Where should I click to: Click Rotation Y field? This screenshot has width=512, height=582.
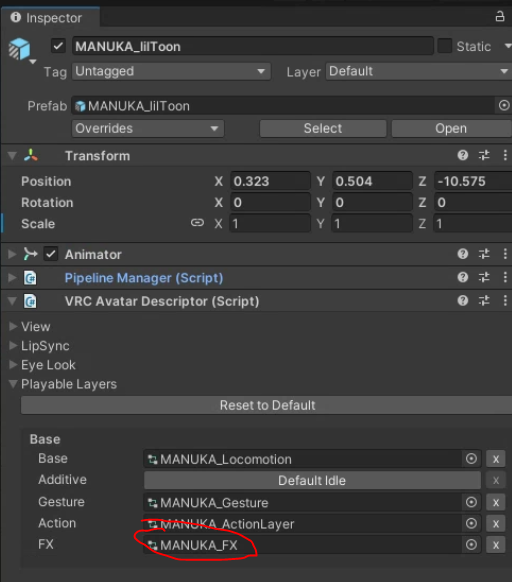[372, 203]
